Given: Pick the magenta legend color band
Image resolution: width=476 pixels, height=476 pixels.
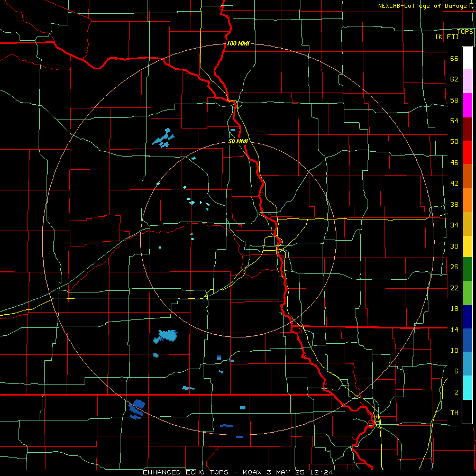Looking at the screenshot, I should [467, 105].
